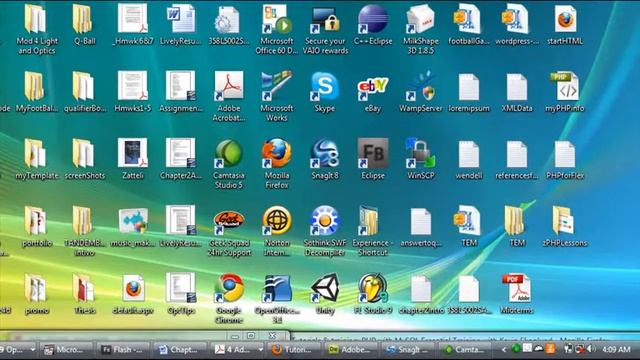Select the Camtasia Studio 5 icon
Viewport: 640px width, 360px height.
click(x=229, y=154)
